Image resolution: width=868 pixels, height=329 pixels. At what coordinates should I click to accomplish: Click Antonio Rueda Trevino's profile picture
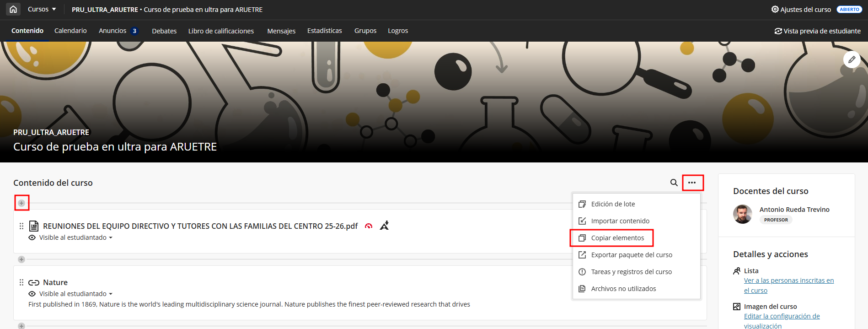click(742, 214)
